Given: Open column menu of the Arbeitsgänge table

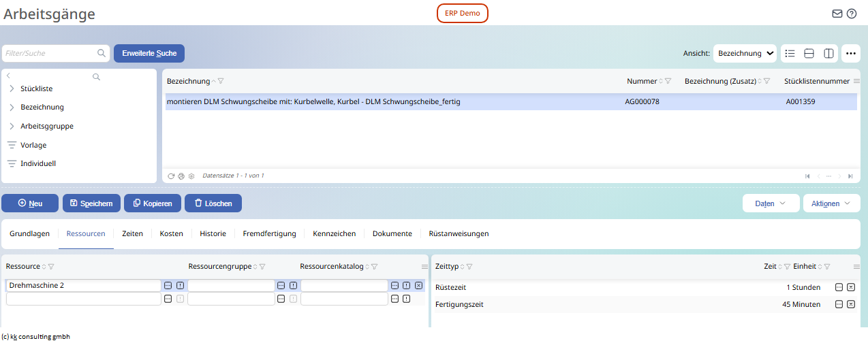Looking at the screenshot, I should point(856,81).
